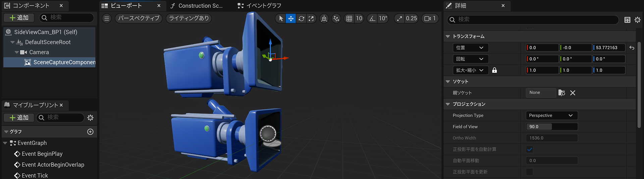
Task: Switch to the Event Graph (イベントグラフ) tab
Action: pos(264,6)
